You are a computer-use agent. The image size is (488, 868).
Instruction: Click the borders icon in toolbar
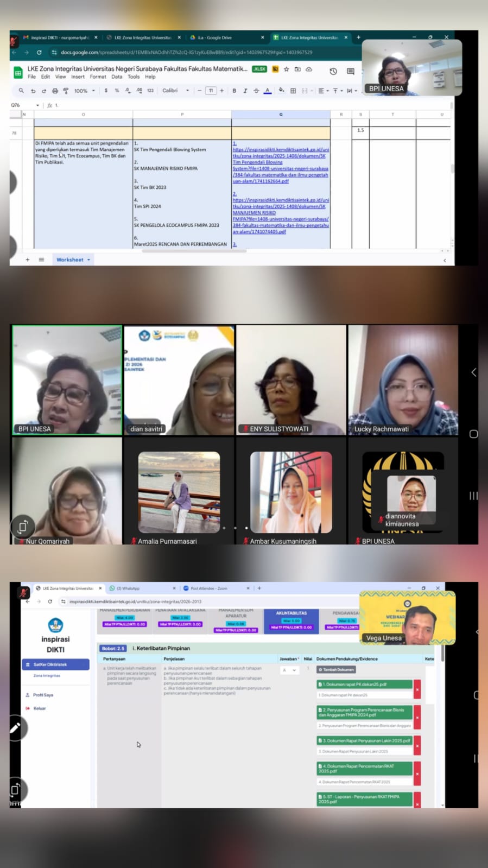click(x=293, y=91)
